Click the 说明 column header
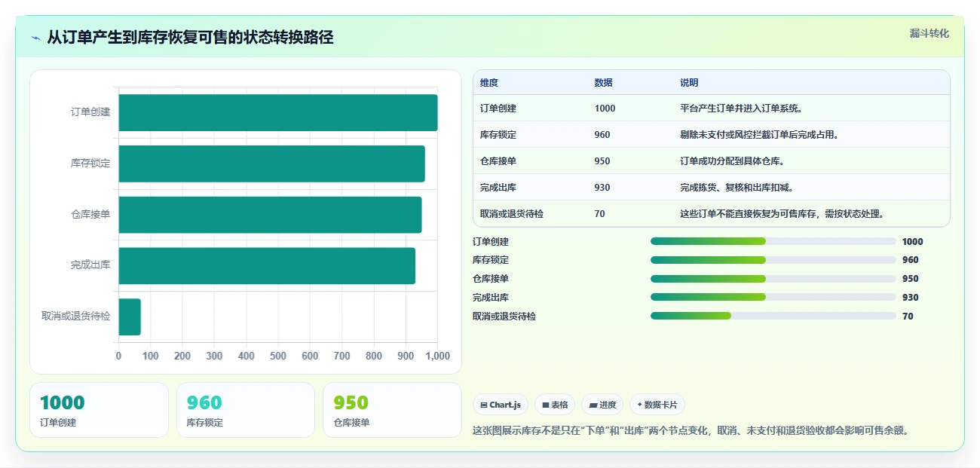This screenshot has height=468, width=980. point(689,83)
